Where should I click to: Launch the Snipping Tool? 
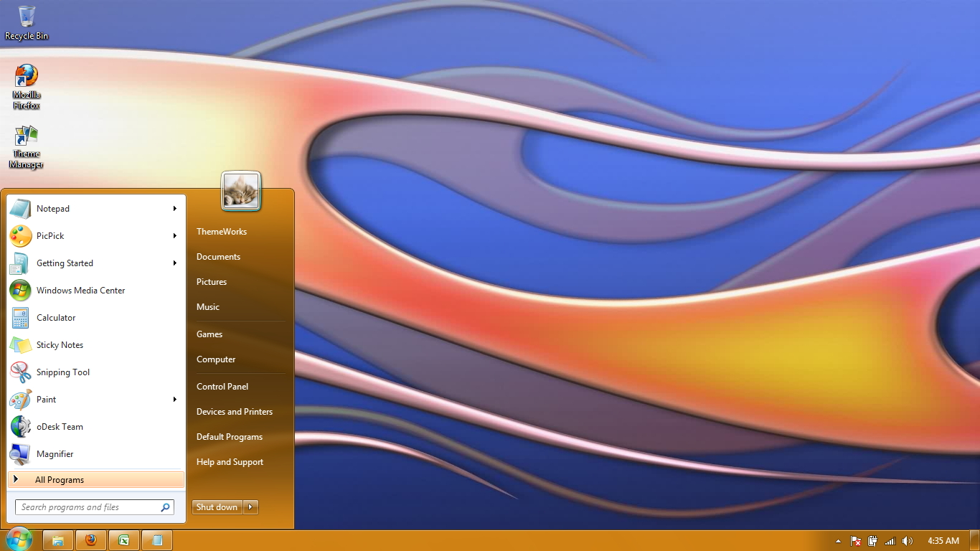click(64, 372)
